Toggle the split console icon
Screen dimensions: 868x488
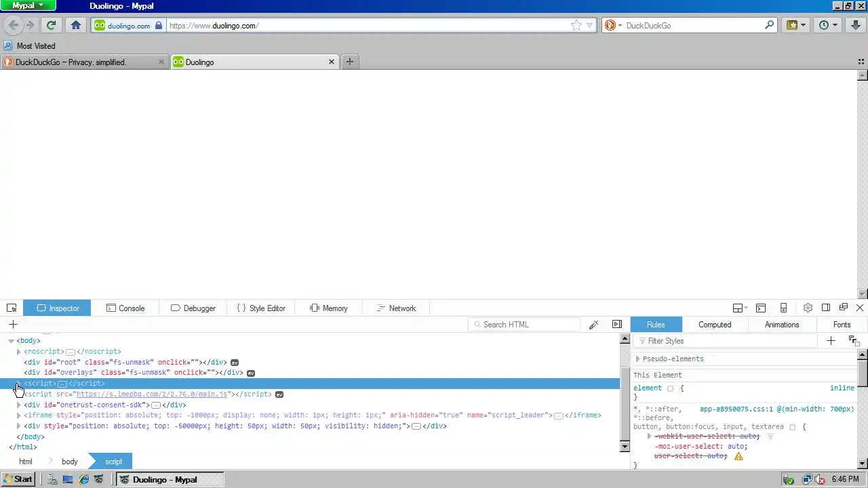tap(761, 308)
